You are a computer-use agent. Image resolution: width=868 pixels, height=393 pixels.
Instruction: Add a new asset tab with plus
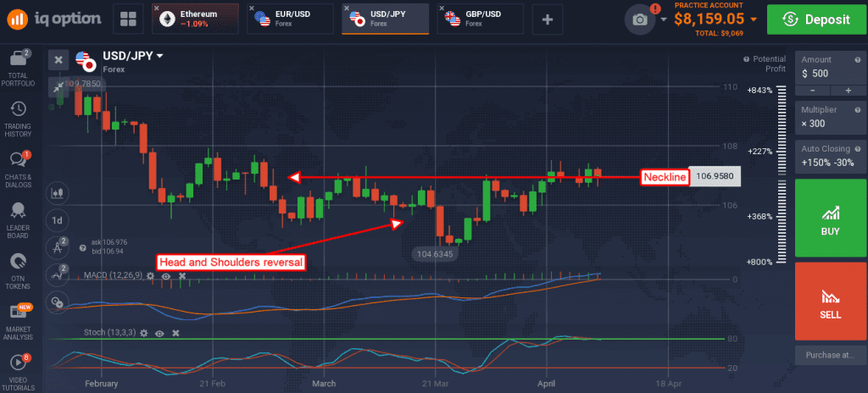(548, 19)
